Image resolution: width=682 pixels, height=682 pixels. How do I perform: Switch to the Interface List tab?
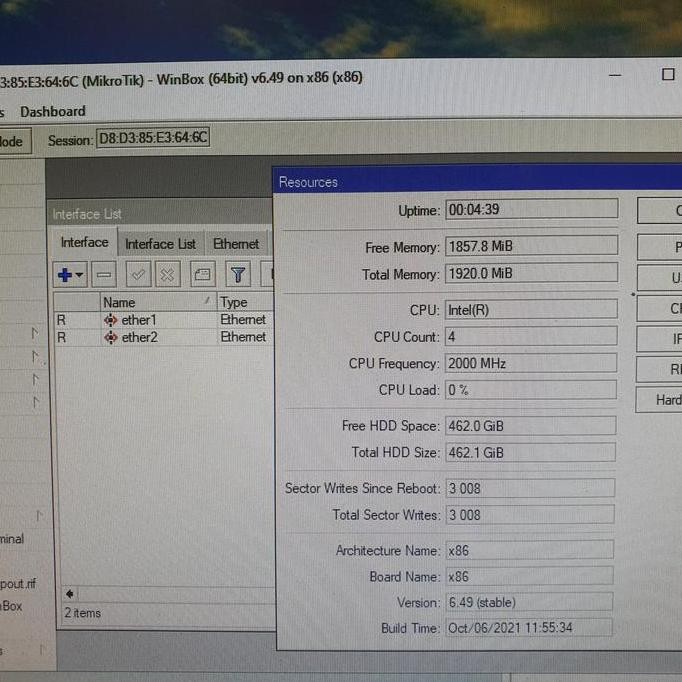point(160,244)
